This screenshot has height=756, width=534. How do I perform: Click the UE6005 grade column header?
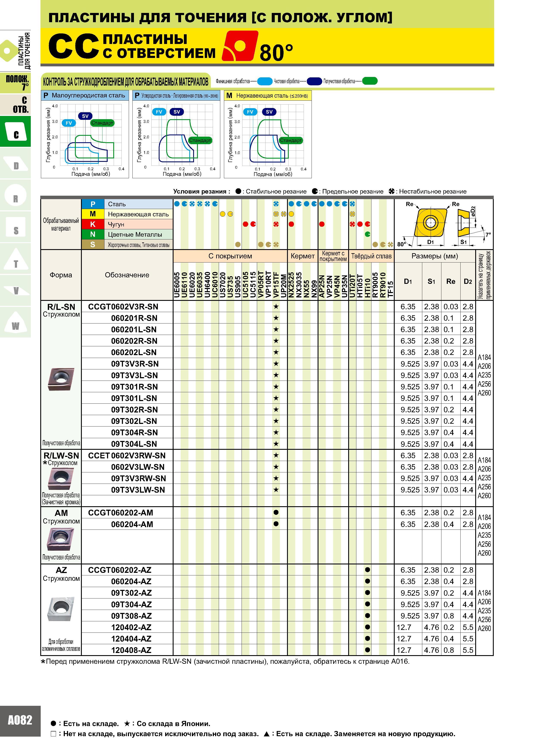click(177, 285)
